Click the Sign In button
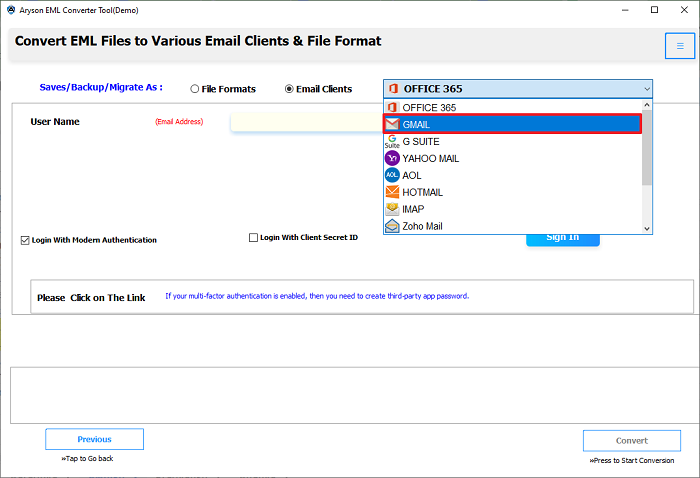 562,239
